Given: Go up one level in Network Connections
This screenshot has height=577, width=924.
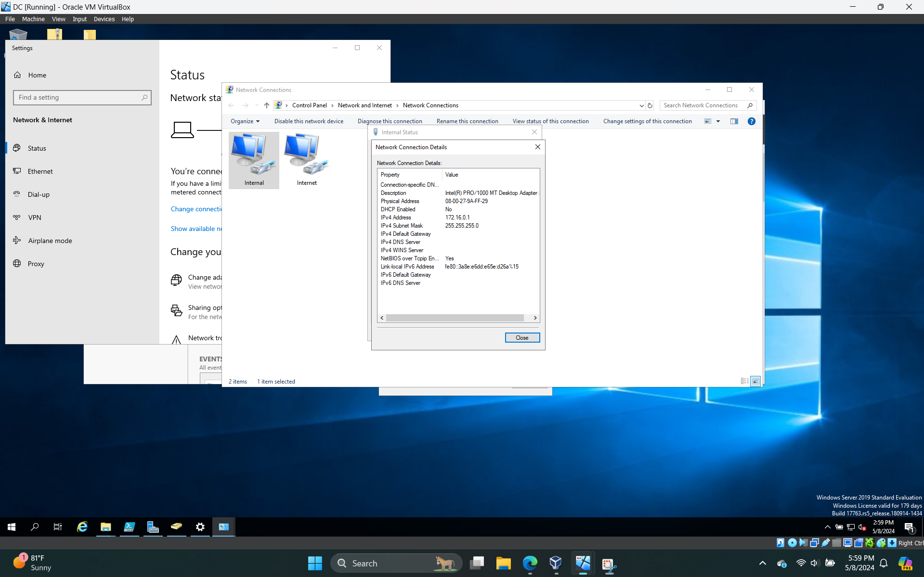Looking at the screenshot, I should click(x=266, y=105).
